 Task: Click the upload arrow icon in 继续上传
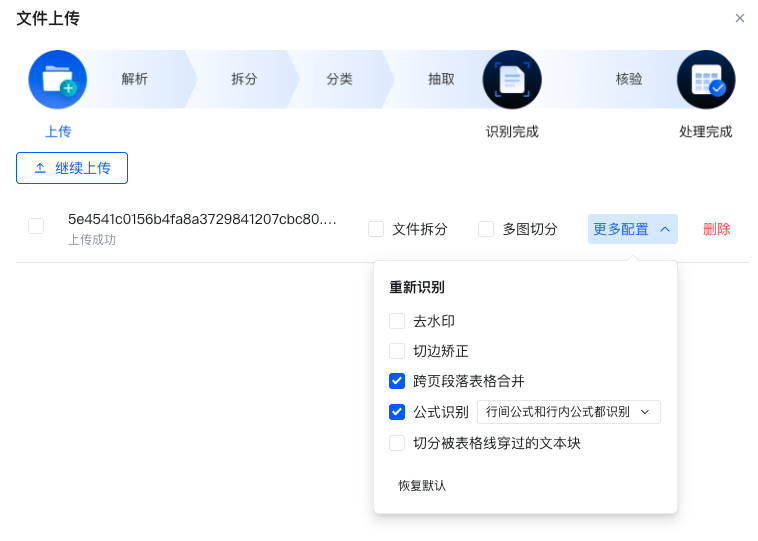click(40, 168)
